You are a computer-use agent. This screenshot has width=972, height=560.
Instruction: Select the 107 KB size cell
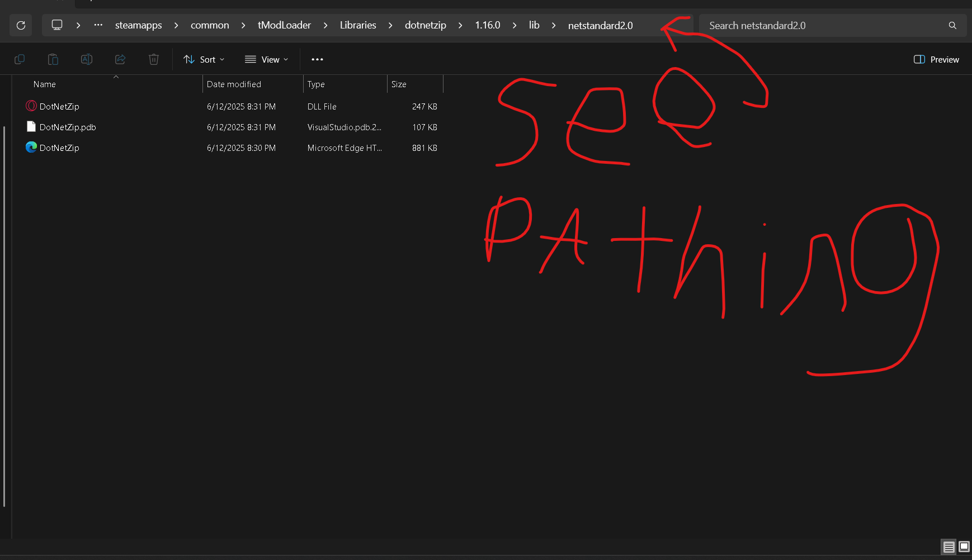click(424, 127)
